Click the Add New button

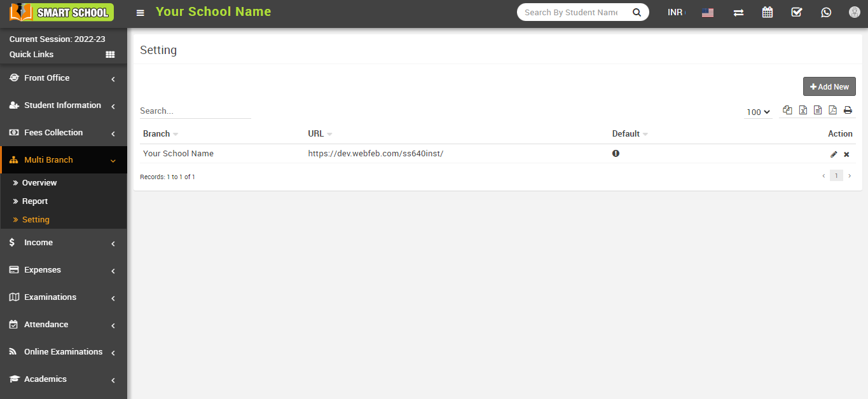point(829,87)
